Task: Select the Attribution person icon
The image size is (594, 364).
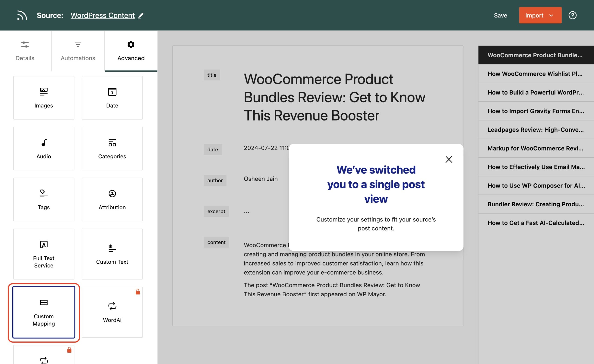Action: [x=112, y=194]
